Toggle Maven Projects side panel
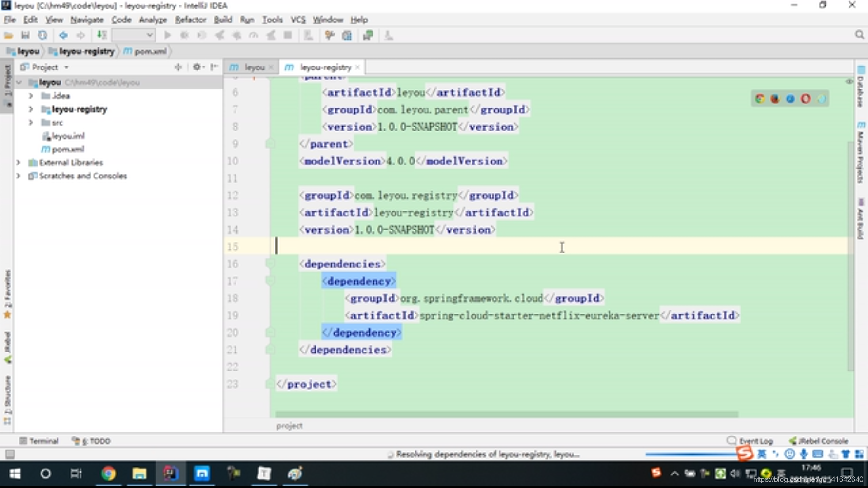Viewport: 868px width, 488px height. pyautogui.click(x=860, y=152)
